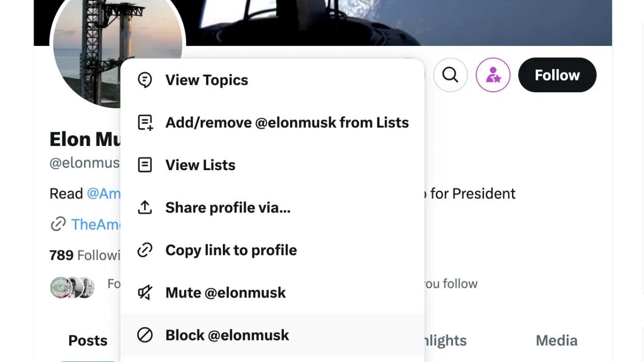Click the View Topics speech bubble icon
Image resolution: width=644 pixels, height=362 pixels.
coord(145,80)
